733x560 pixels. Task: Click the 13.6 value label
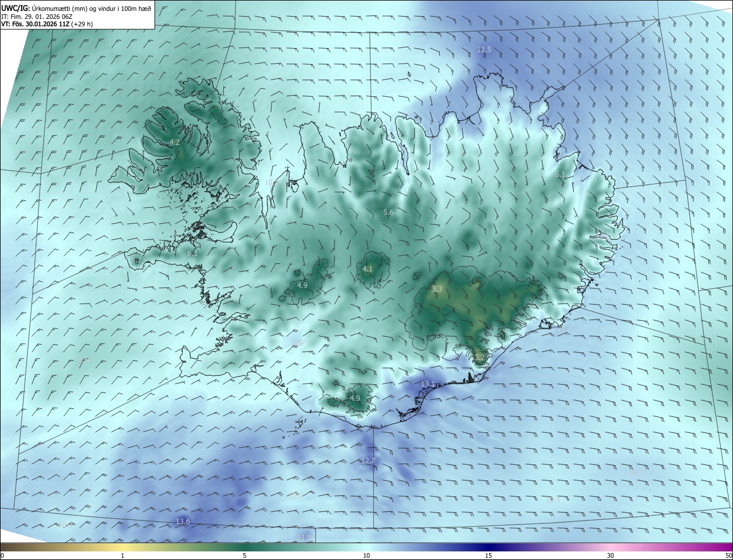click(x=183, y=521)
